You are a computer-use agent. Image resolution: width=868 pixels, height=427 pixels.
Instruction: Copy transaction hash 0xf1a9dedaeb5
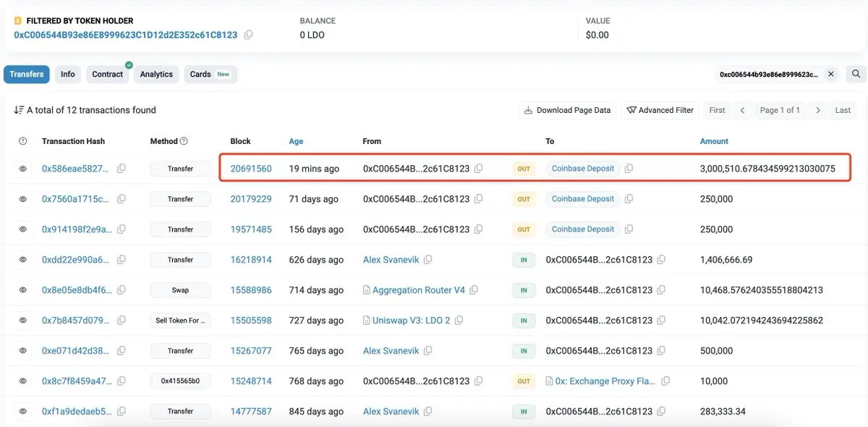(122, 411)
